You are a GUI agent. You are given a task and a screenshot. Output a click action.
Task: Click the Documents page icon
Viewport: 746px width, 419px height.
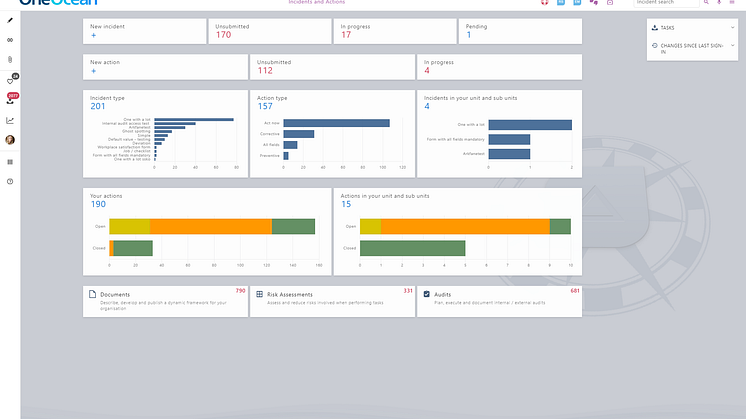point(93,294)
